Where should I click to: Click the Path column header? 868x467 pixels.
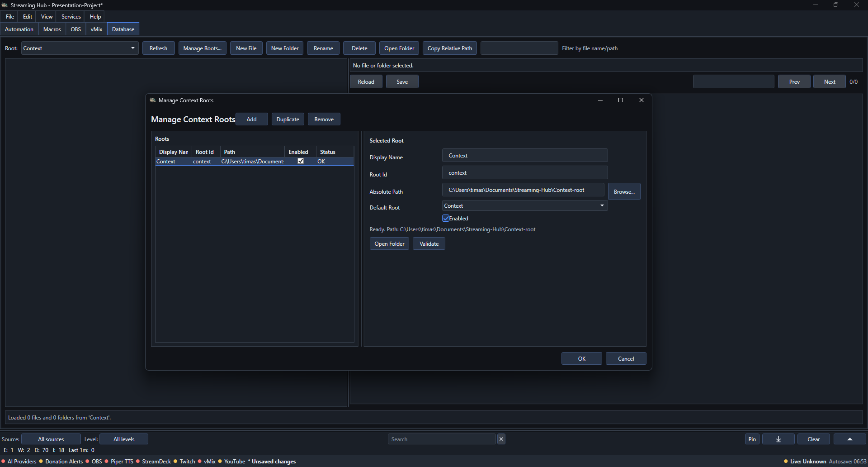pyautogui.click(x=252, y=152)
